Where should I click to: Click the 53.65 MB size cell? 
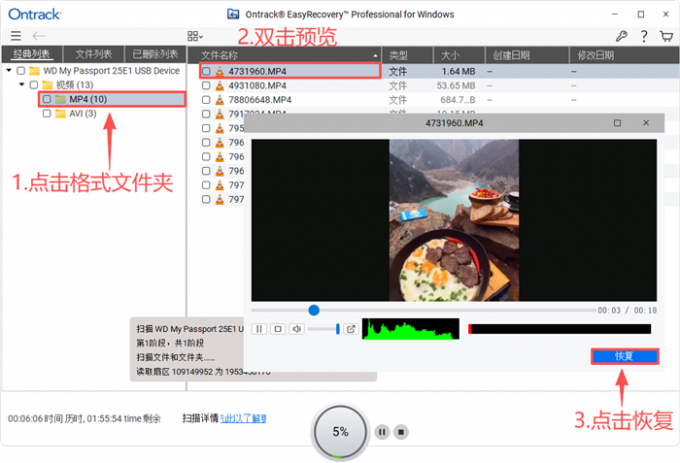click(x=456, y=85)
